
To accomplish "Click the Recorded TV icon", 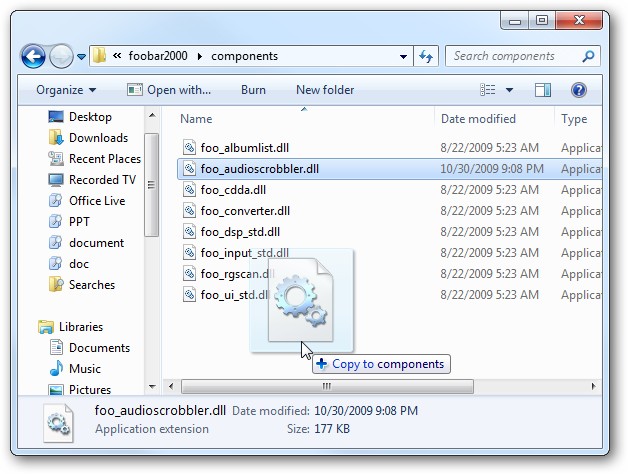I will click(56, 180).
